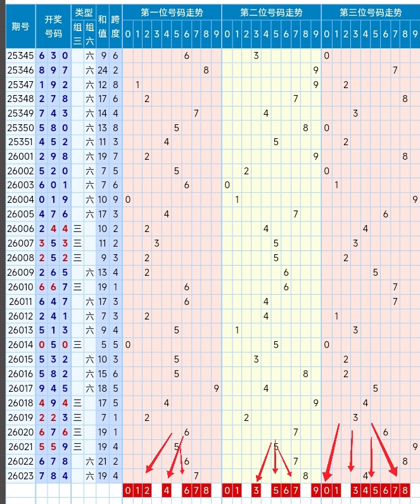Select period number 26015

tap(20, 359)
